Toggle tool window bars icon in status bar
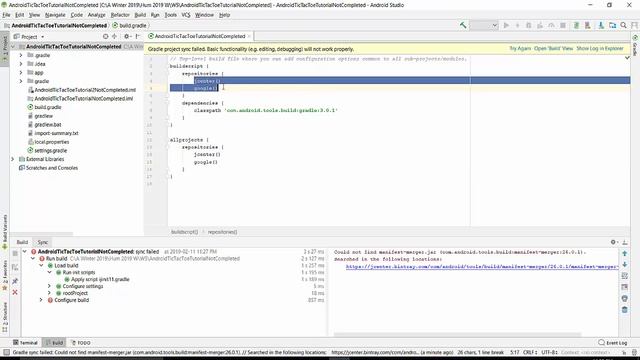This screenshot has width=640, height=360. point(6,352)
